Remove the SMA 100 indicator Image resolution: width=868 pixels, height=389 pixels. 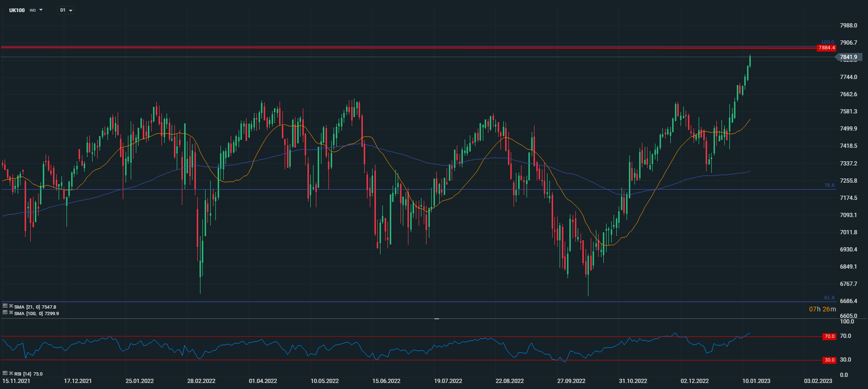11,313
